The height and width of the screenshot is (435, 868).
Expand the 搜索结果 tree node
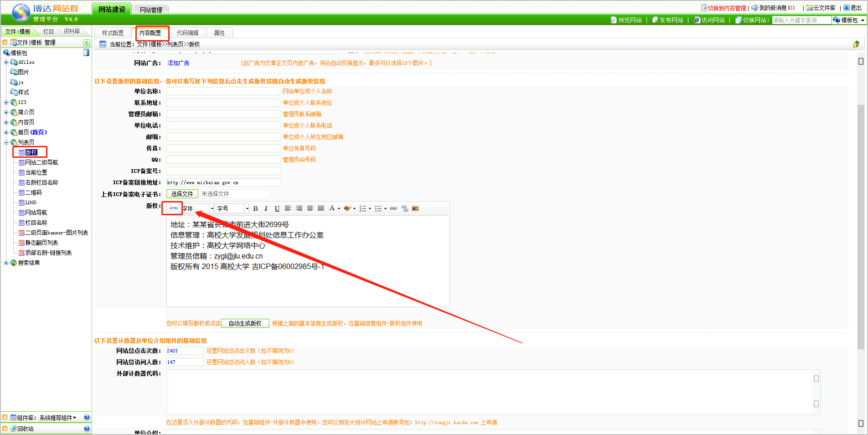point(6,263)
